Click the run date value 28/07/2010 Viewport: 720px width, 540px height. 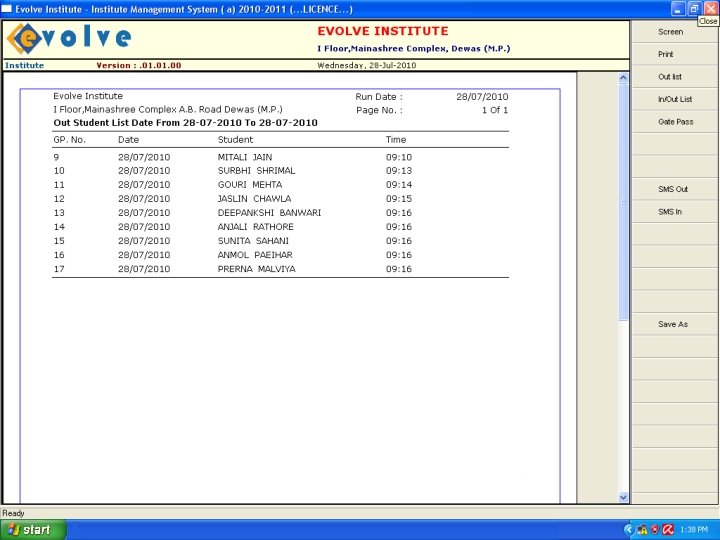(482, 97)
